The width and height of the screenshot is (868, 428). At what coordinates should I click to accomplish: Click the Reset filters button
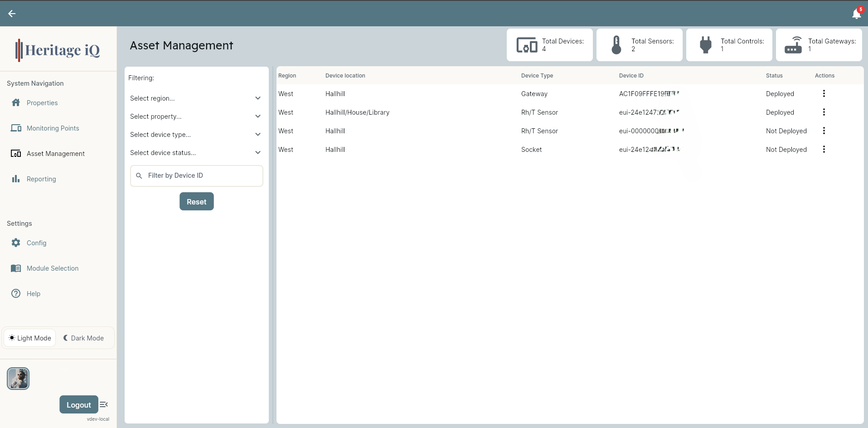197,202
